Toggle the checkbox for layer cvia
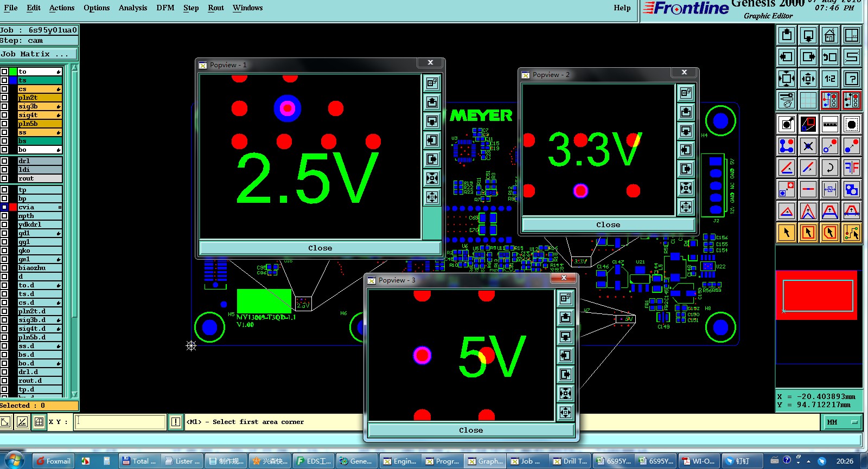Image resolution: width=868 pixels, height=469 pixels. tap(4, 207)
